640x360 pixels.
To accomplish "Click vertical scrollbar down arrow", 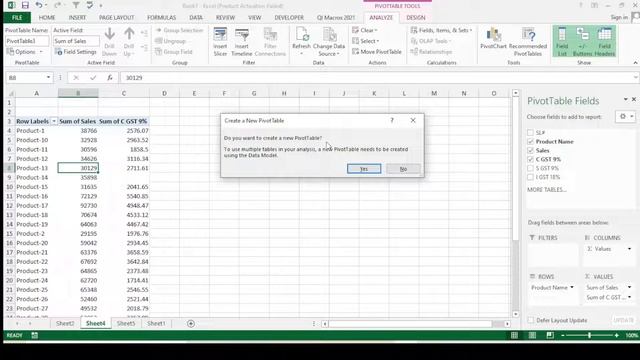I will tap(516, 314).
